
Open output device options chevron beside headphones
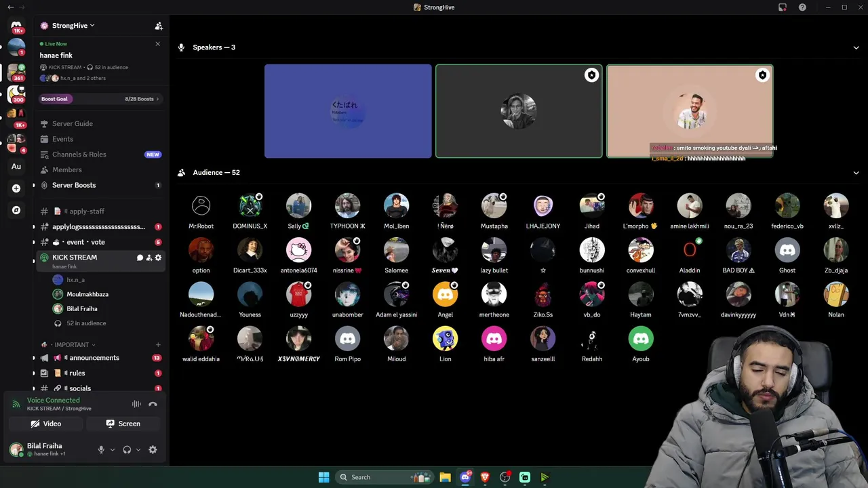138,449
